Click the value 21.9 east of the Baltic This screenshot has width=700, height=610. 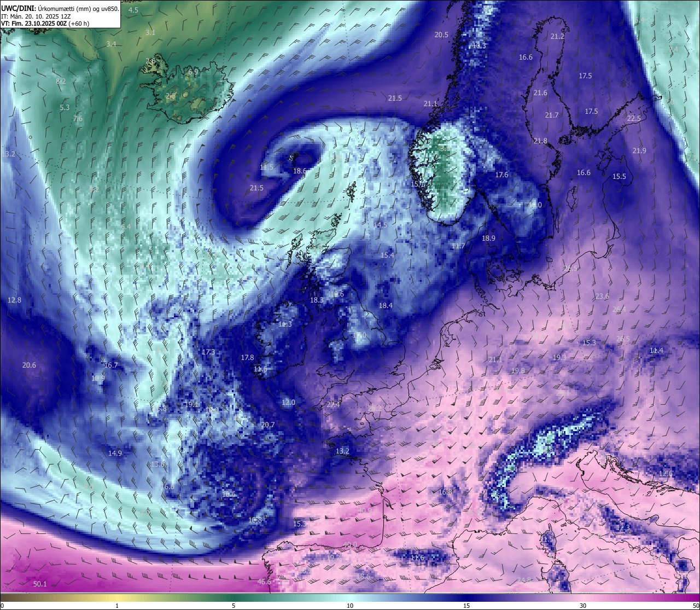pos(639,151)
